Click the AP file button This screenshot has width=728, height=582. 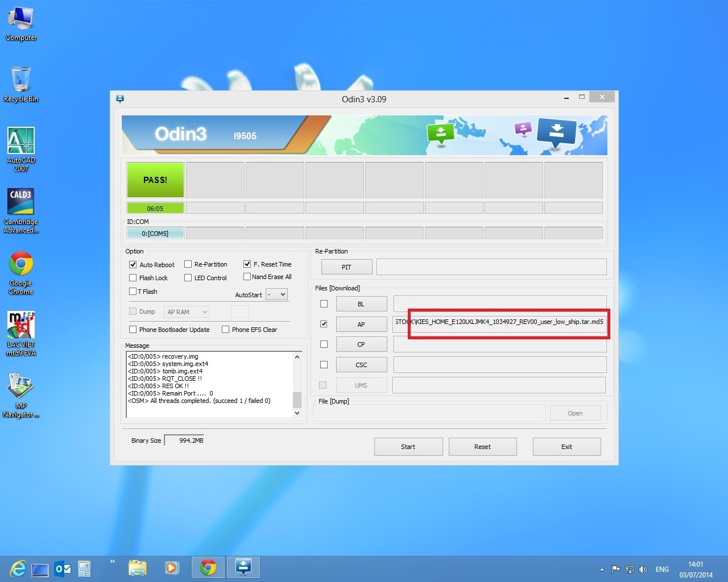point(362,325)
